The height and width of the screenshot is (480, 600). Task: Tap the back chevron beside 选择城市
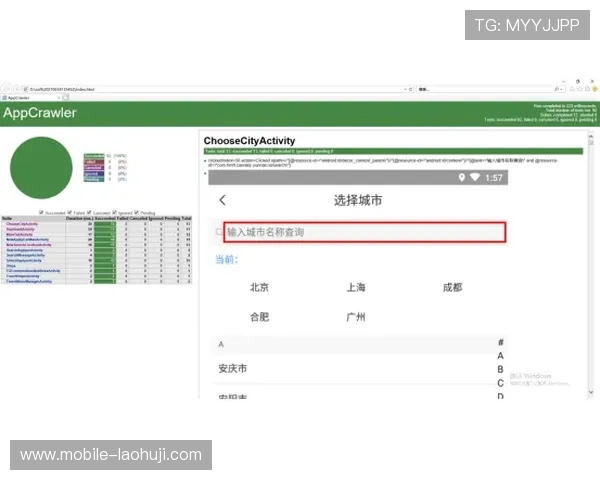(223, 200)
